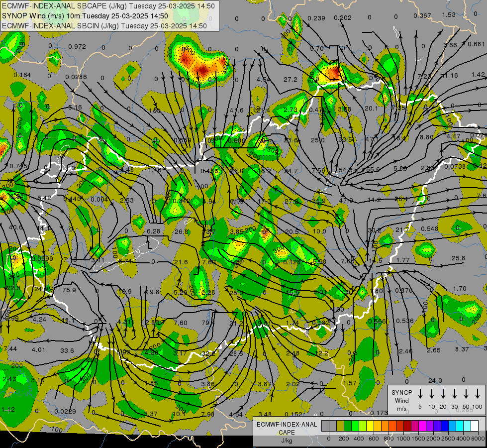This screenshot has width=487, height=448.
Task: Pick the olive swatch in the CAPE scale
Action: [x=340, y=426]
